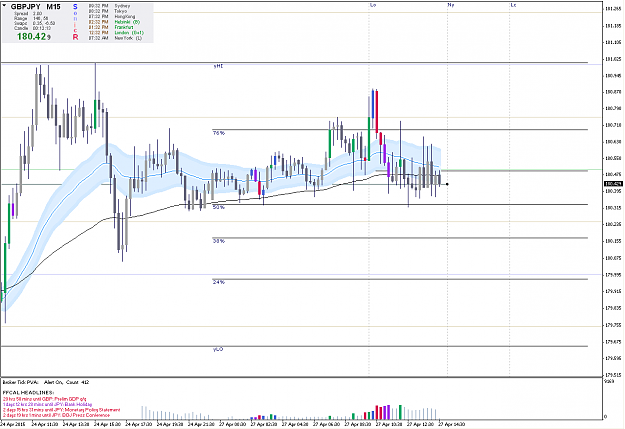The width and height of the screenshot is (625, 429).
Task: Click the blue S of Sonic R
Action: point(75,7)
